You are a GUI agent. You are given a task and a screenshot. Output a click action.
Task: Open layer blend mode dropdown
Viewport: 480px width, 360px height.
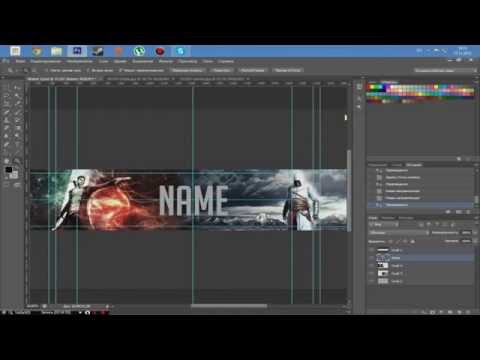(399, 233)
